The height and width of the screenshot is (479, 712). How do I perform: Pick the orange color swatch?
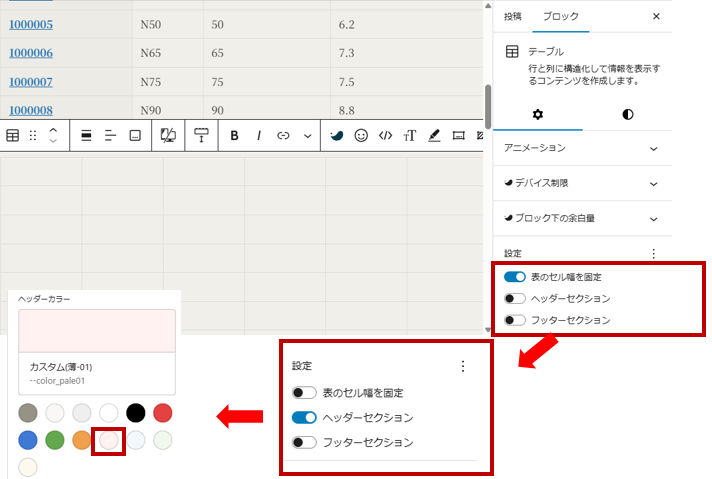point(82,440)
